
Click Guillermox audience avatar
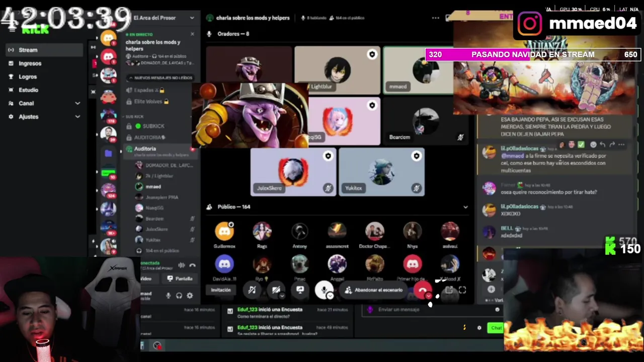tap(224, 231)
